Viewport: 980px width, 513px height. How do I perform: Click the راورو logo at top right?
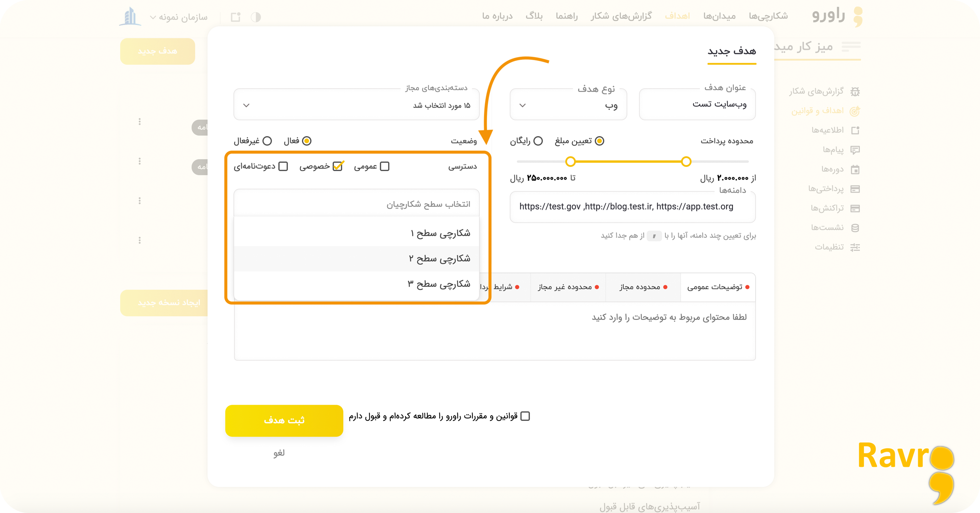837,16
